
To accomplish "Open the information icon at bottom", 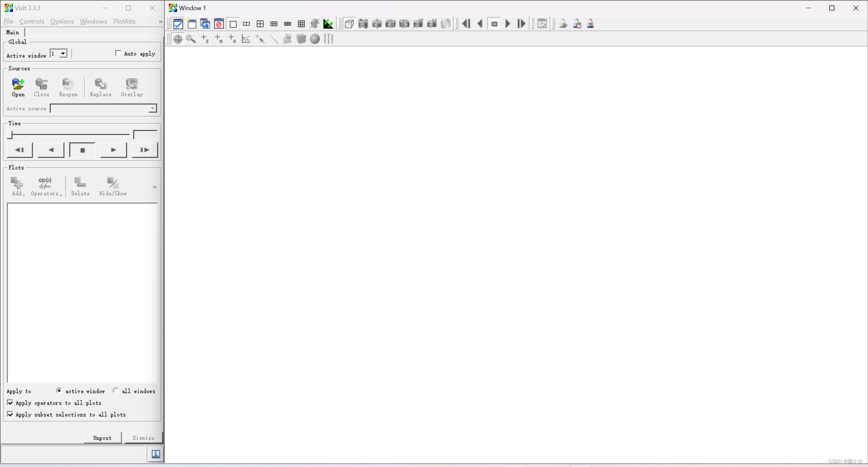I will [156, 454].
